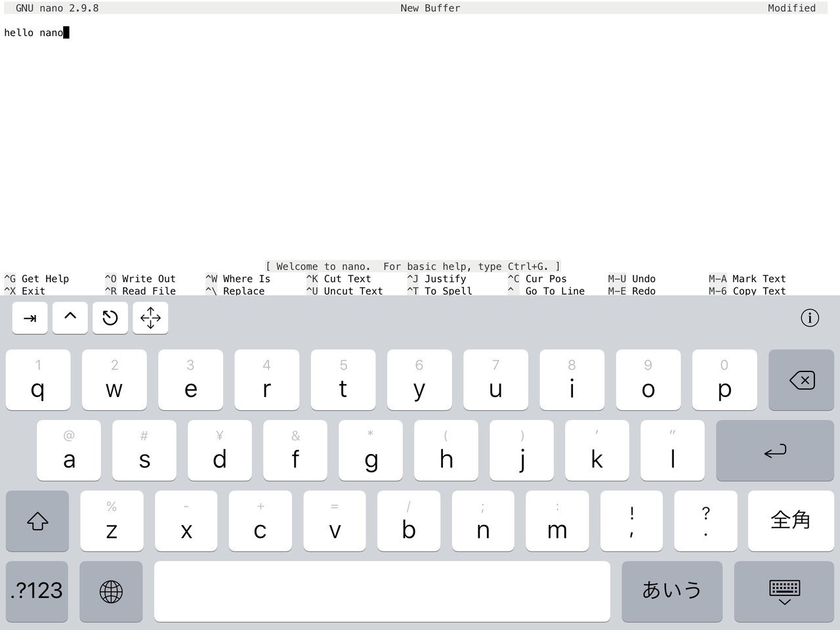Tap the four-way arrows cursor key
840x630 pixels.
point(150,318)
